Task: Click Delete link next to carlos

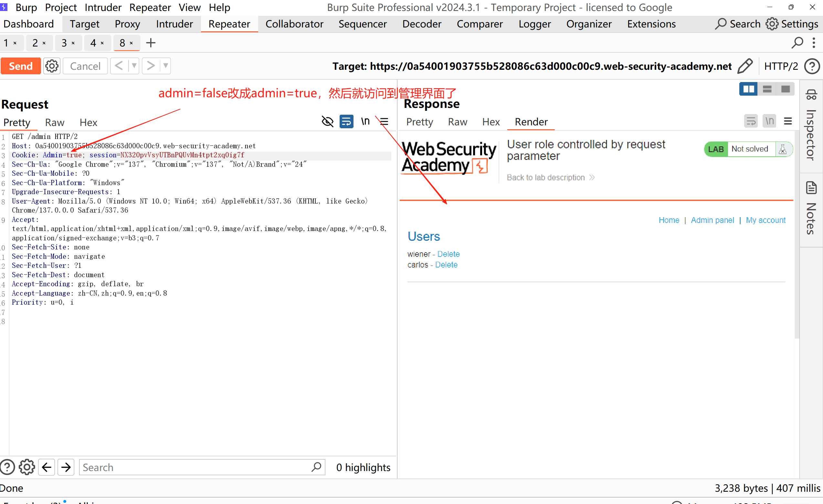Action: tap(446, 265)
